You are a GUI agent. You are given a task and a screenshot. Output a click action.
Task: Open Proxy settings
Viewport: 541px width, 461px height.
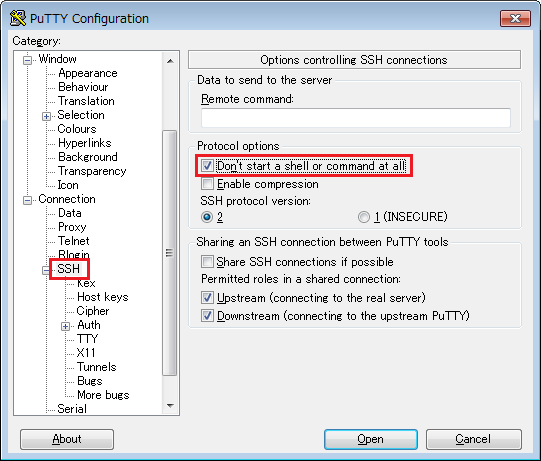coord(72,227)
